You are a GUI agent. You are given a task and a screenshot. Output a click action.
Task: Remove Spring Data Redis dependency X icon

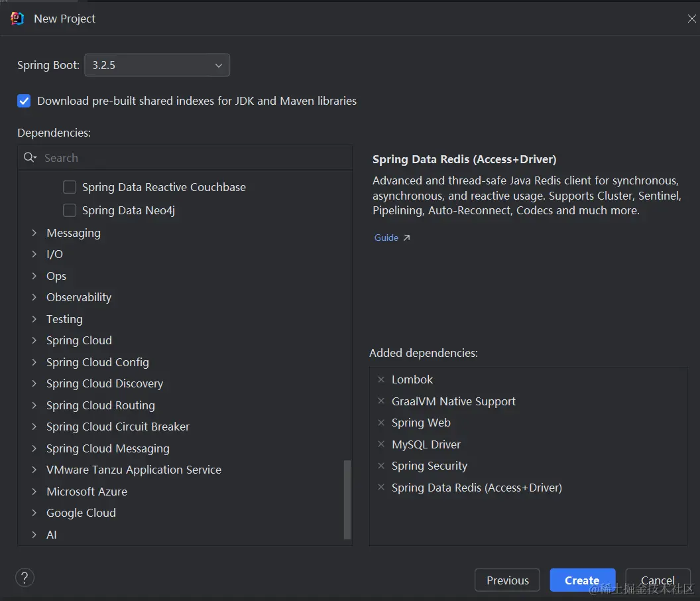pos(380,487)
